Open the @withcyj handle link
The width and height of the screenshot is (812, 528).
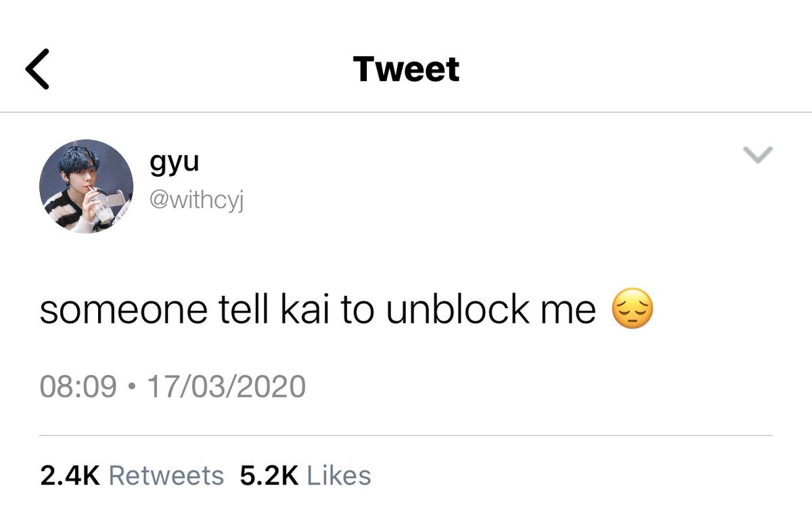click(x=194, y=200)
